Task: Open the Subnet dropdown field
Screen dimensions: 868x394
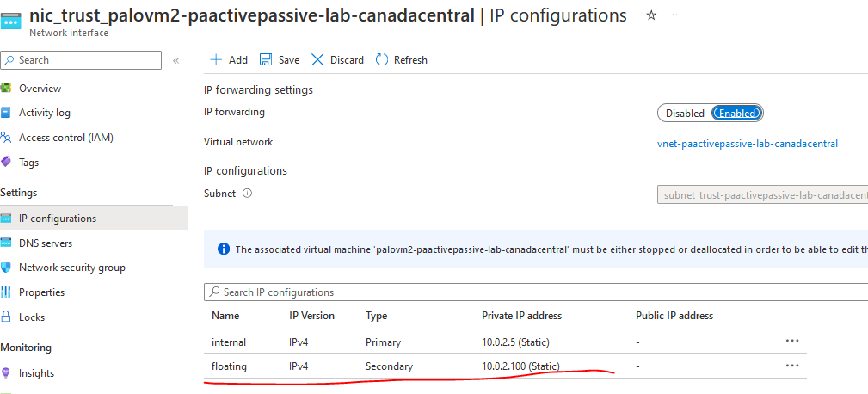Action: [762, 195]
